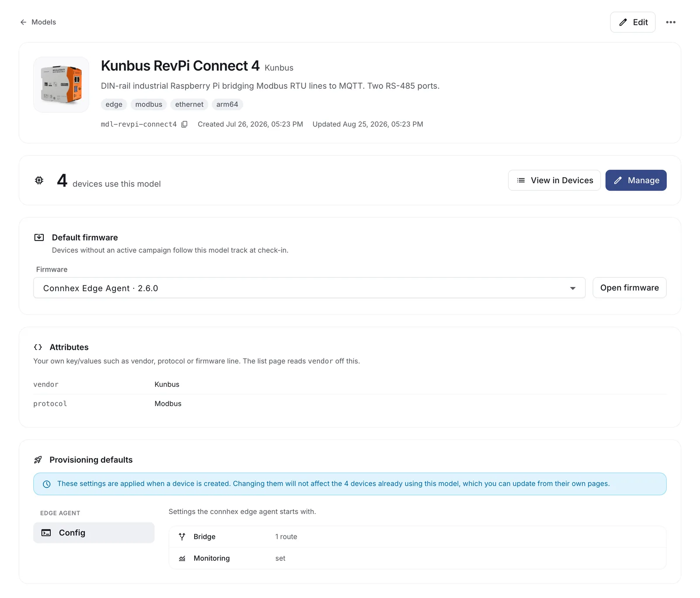Click the clock icon in info banner
700x598 pixels.
pos(46,484)
